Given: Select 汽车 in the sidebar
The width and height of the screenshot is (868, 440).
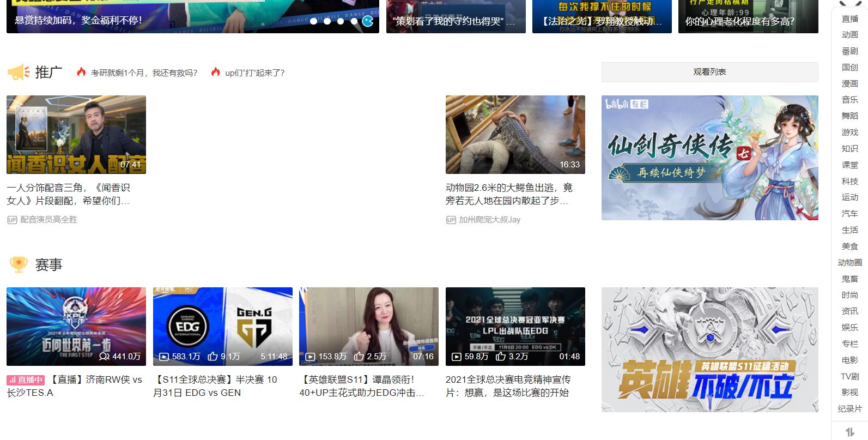Looking at the screenshot, I should 850,214.
